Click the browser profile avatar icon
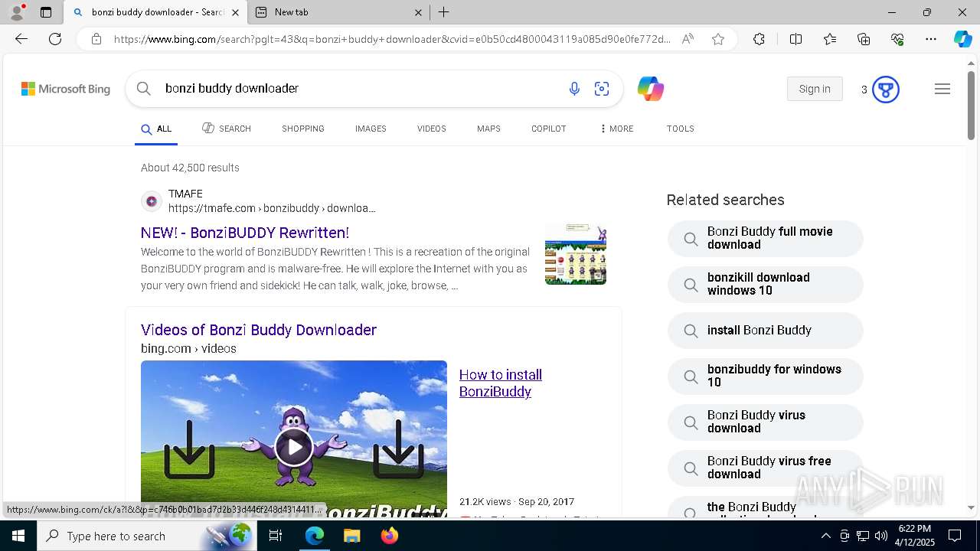This screenshot has width=980, height=551. [17, 12]
